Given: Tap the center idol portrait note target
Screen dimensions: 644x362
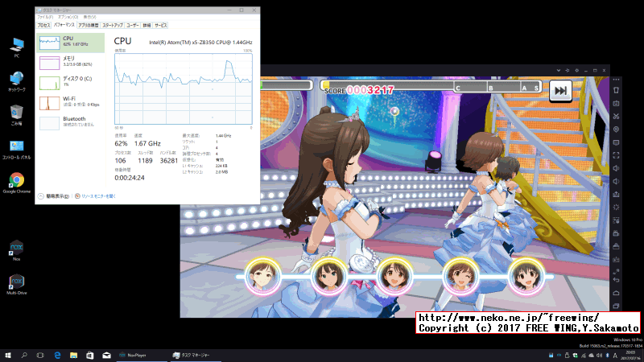Looking at the screenshot, I should pyautogui.click(x=394, y=276).
